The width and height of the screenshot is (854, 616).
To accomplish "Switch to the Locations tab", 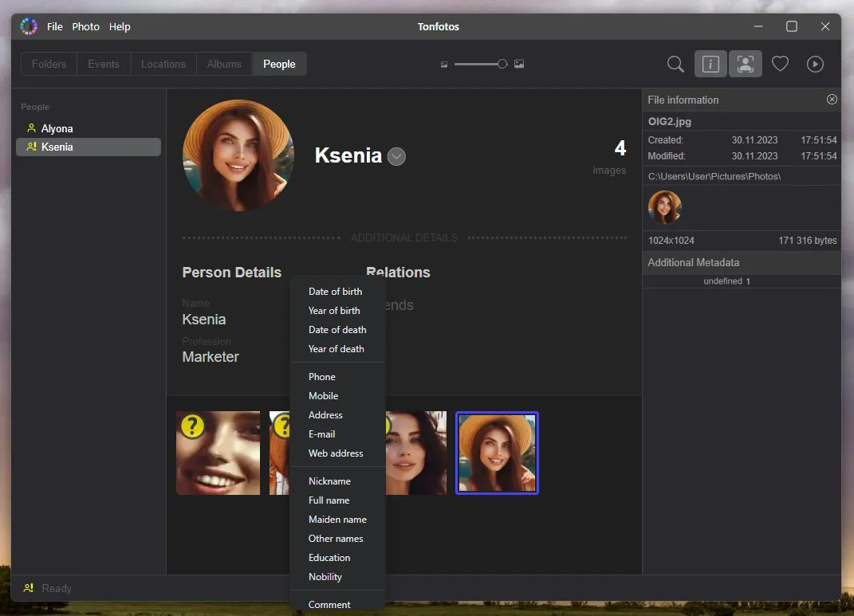I will point(163,65).
